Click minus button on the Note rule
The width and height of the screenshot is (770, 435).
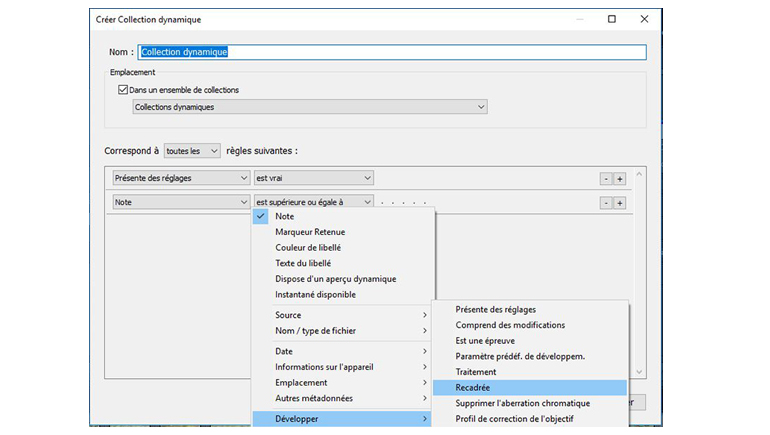tap(605, 202)
